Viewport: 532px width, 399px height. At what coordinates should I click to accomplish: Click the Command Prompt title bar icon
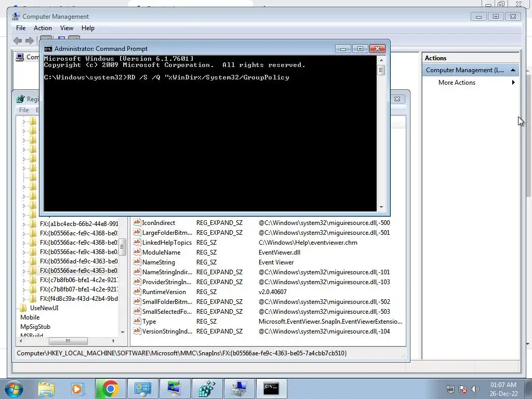(48, 49)
